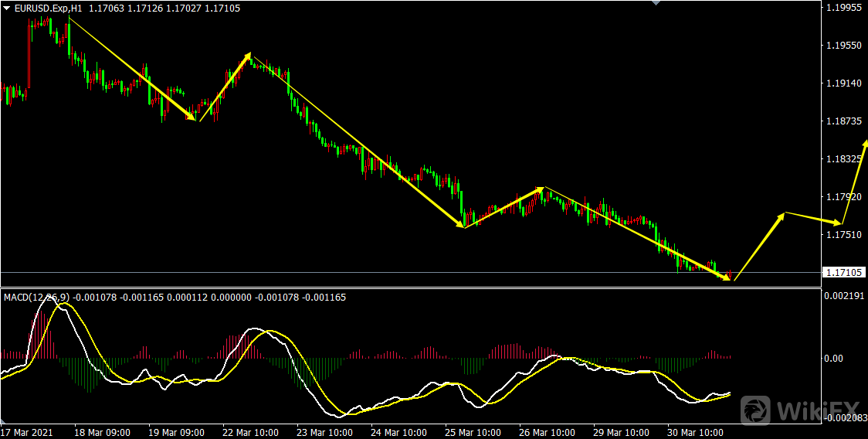This screenshot has height=439, width=868.
Task: Click the yellow arrowhead at the 22 Mar peak
Action: 247,56
